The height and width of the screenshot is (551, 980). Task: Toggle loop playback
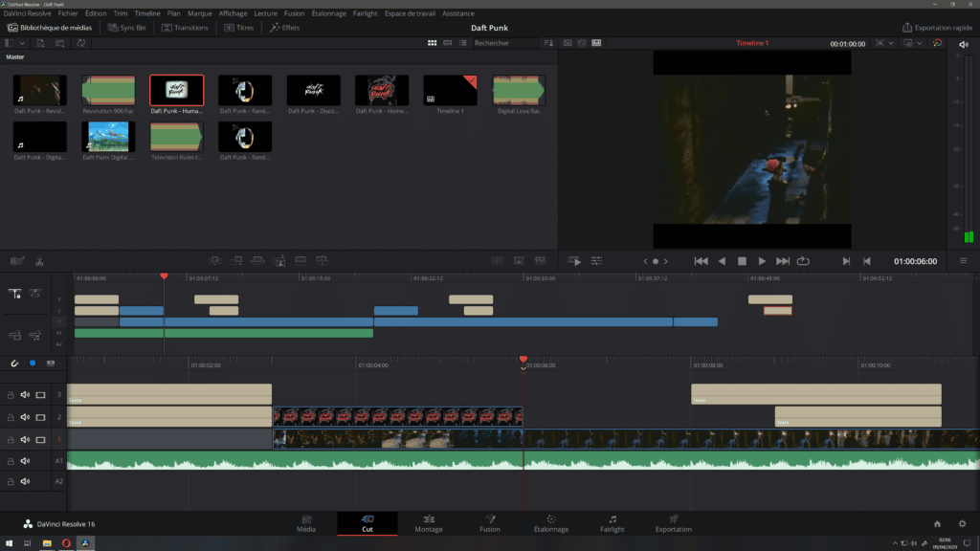(803, 261)
